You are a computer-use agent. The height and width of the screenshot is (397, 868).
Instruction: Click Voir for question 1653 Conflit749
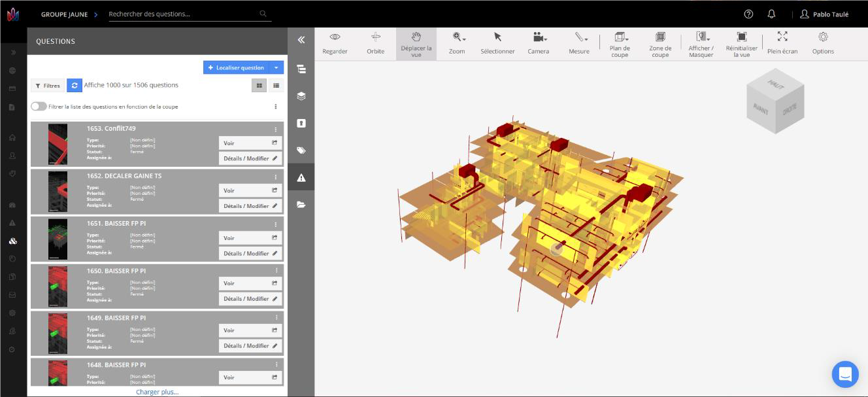250,143
